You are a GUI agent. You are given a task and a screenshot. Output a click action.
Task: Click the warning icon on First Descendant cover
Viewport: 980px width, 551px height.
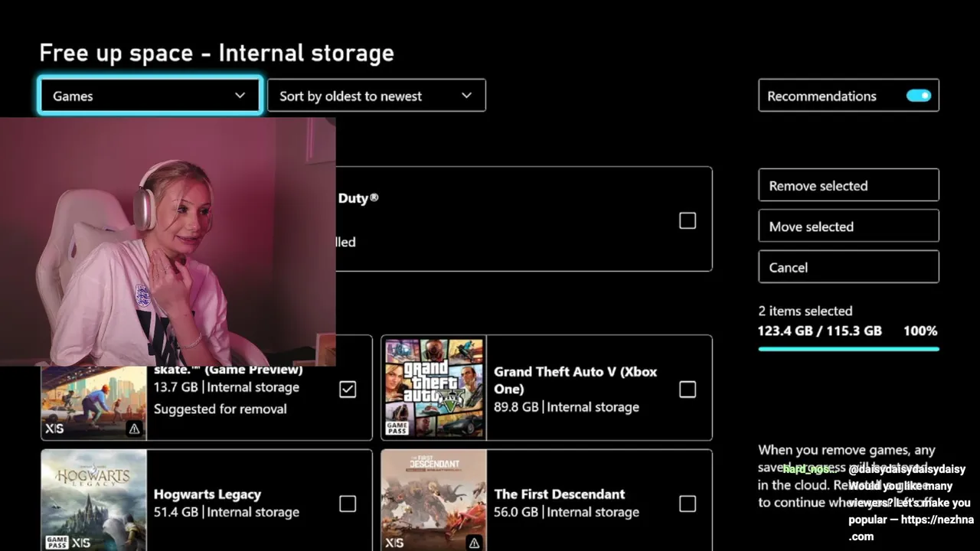pos(474,543)
